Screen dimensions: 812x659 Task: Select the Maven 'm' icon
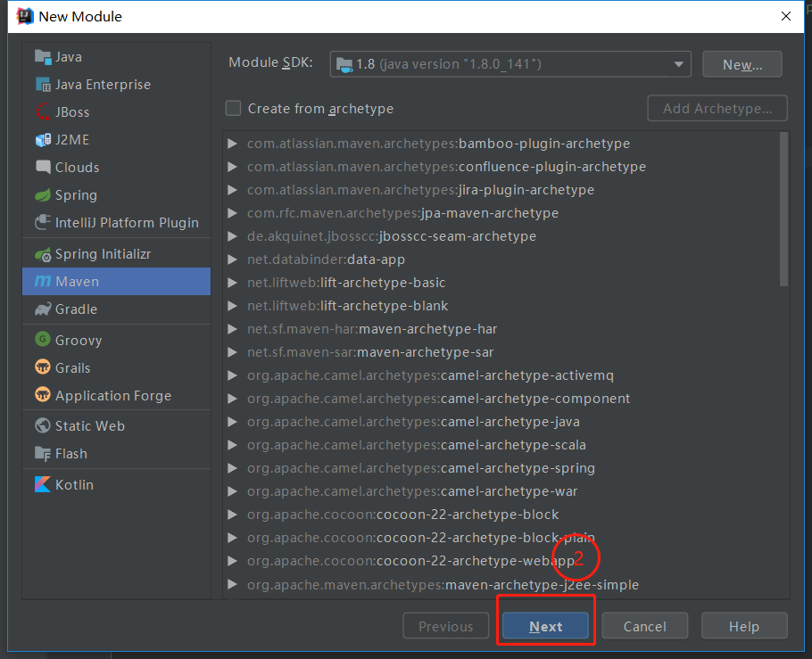[43, 281]
